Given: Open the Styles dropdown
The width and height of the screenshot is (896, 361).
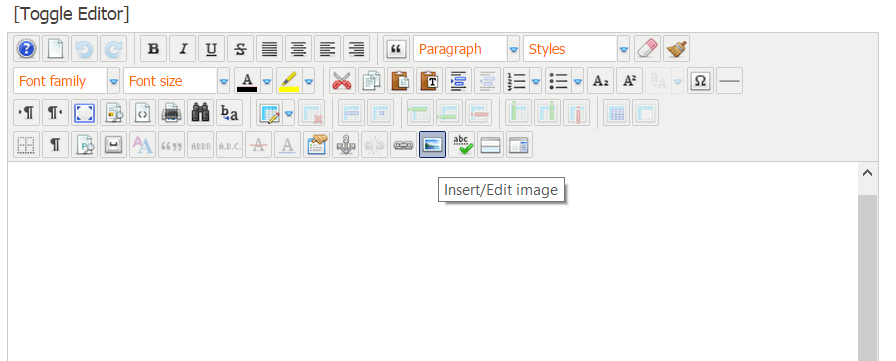Looking at the screenshot, I should [576, 49].
